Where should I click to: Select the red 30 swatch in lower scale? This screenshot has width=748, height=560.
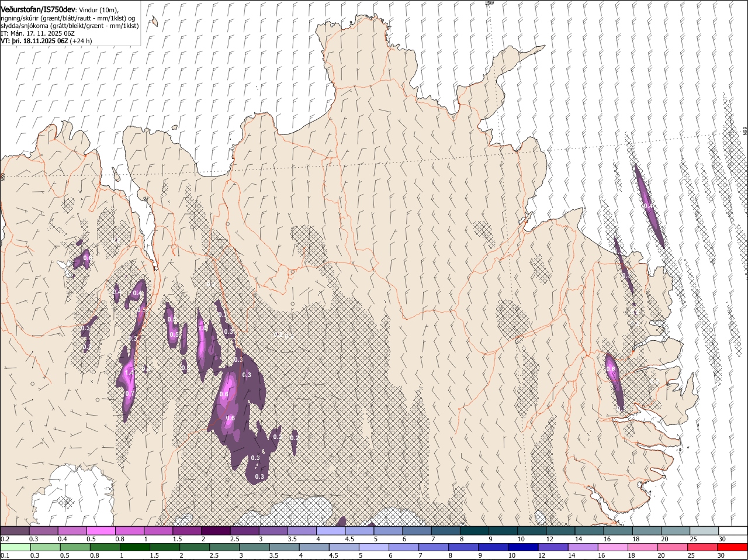click(733, 547)
